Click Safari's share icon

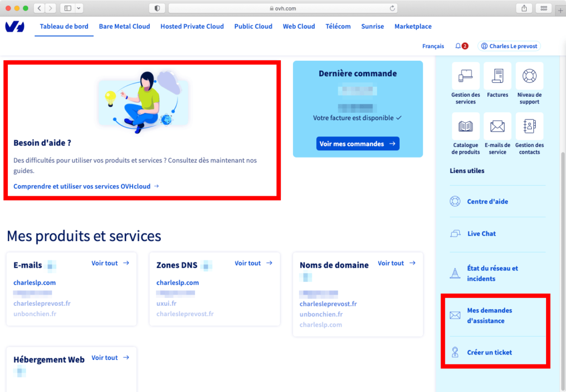(524, 8)
